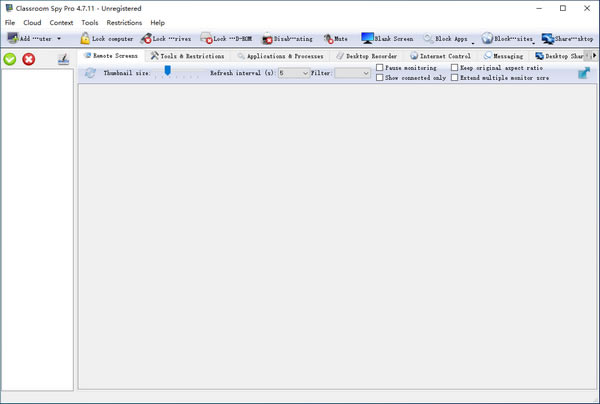Open the Add computer dropdown arrow
Screen dimensions: 600x404
59,39
